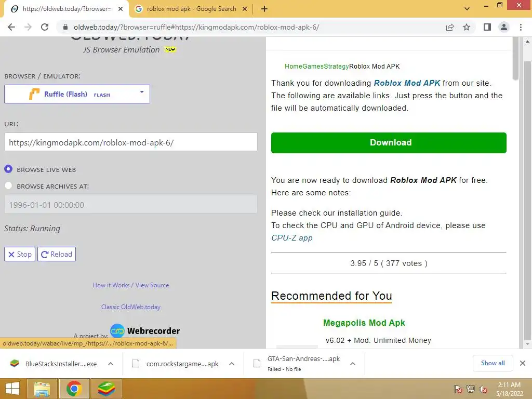Reload the page with Chrome's refresh icon

click(x=45, y=27)
